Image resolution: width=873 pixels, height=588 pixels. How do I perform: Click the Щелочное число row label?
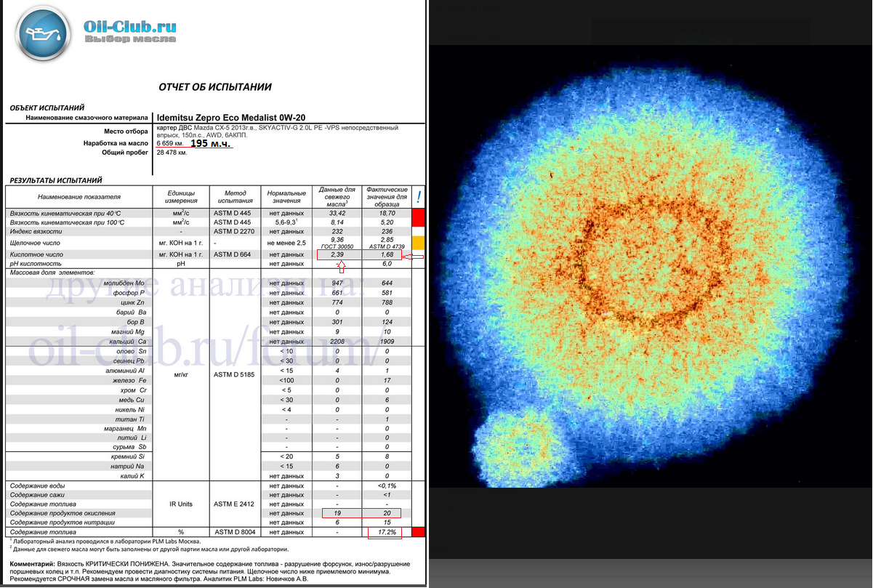[36, 243]
